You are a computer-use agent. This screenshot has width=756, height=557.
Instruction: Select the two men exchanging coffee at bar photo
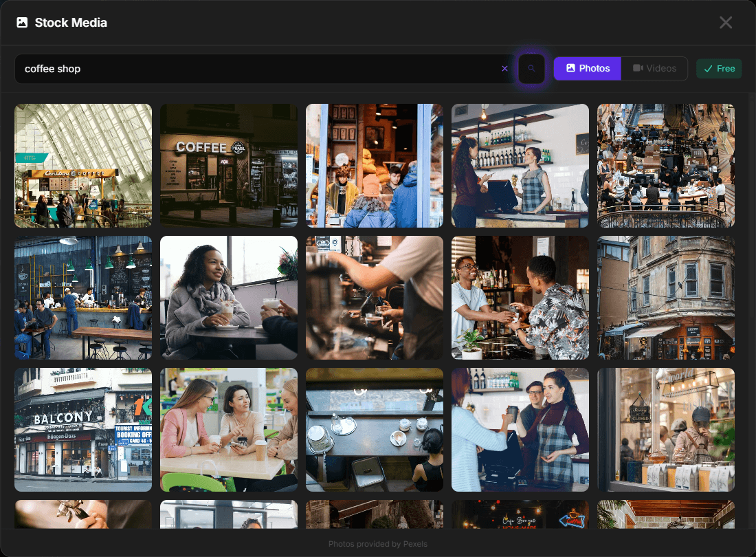(520, 298)
